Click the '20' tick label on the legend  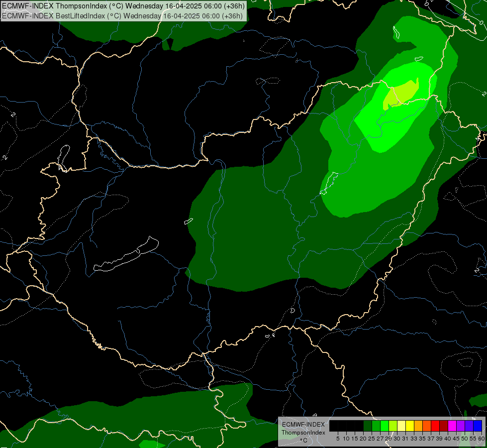click(363, 439)
